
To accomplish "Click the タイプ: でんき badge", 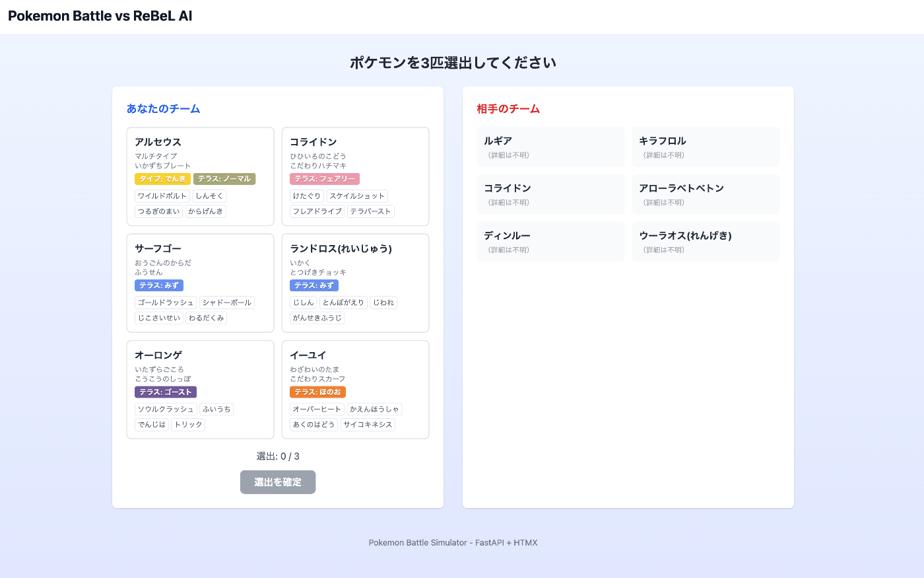I will (162, 179).
